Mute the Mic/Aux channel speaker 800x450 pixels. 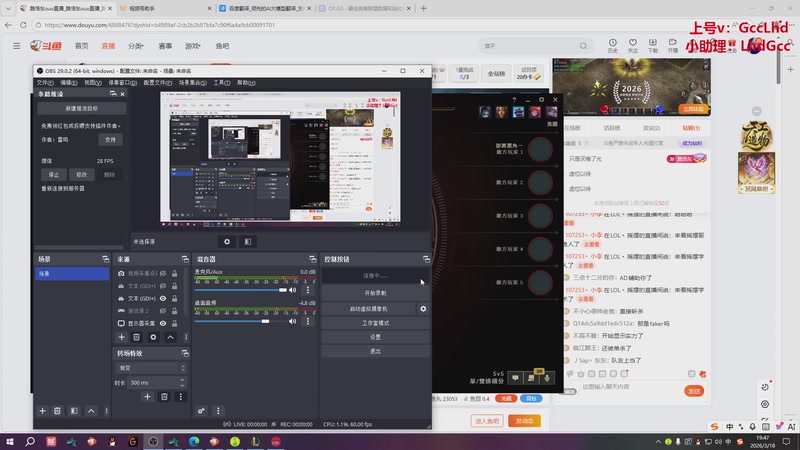coord(293,290)
